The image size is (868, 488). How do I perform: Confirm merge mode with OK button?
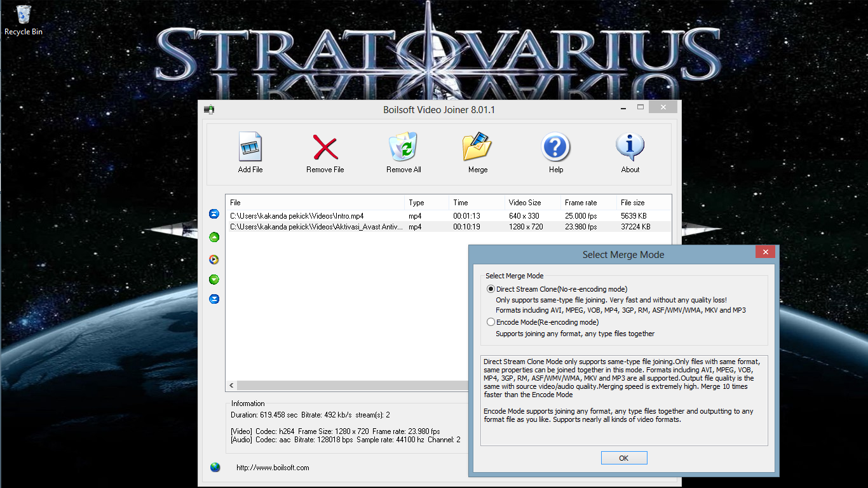click(x=624, y=458)
